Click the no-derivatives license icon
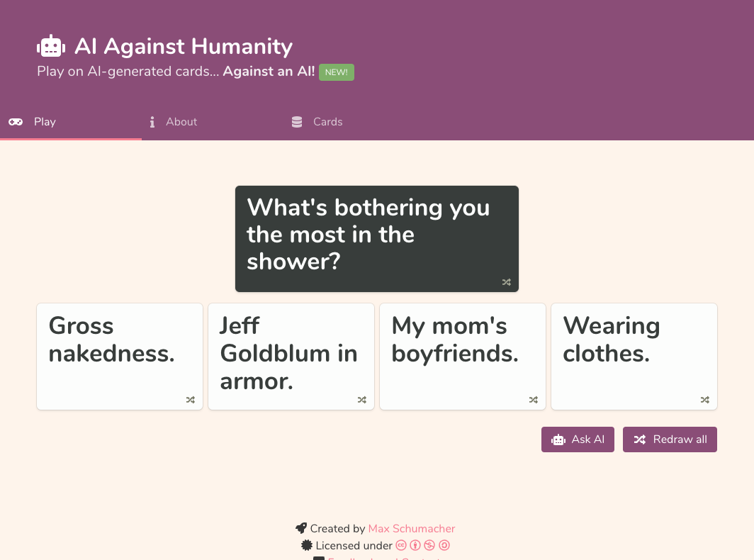754x560 pixels. pyautogui.click(x=444, y=545)
